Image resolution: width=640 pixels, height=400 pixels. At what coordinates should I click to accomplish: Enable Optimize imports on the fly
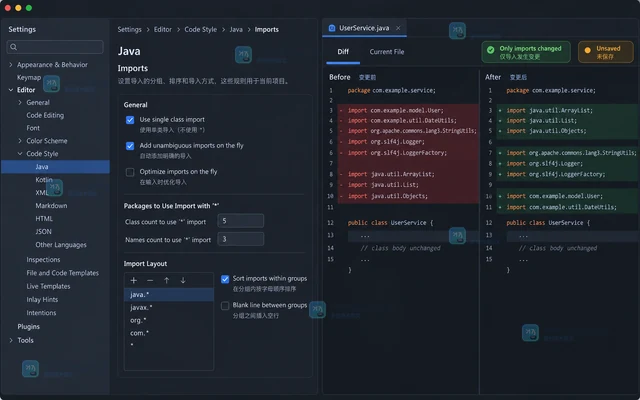coord(130,172)
